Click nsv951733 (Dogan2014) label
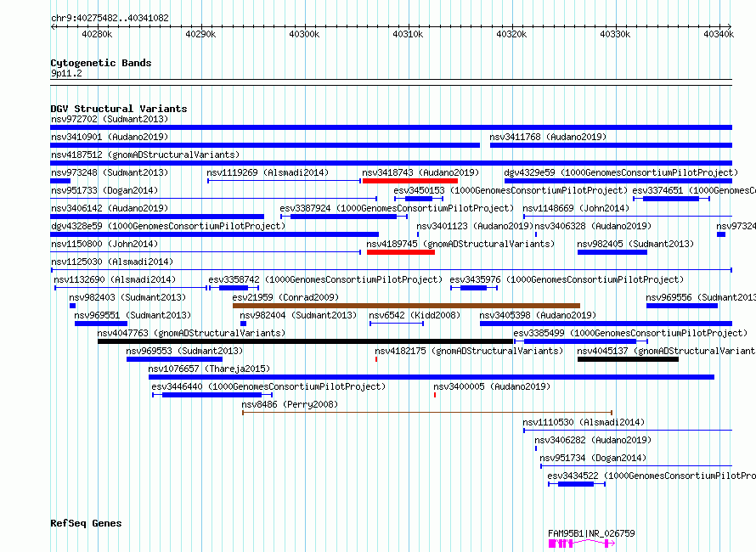Screen dimensions: 756x552 pos(104,190)
